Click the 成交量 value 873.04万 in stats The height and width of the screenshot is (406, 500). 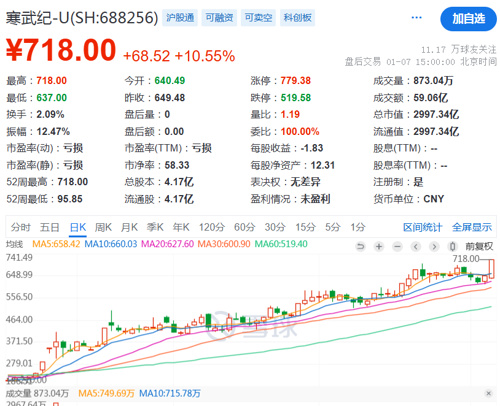433,81
